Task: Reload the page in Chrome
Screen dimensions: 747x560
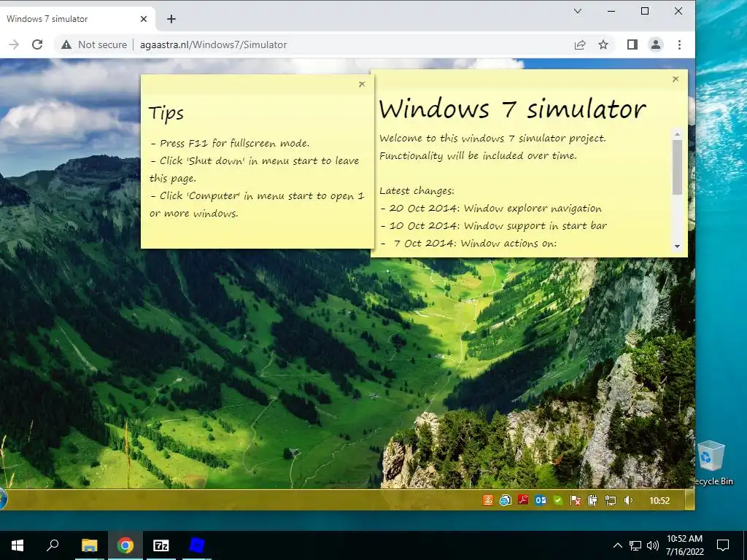Action: (x=37, y=44)
